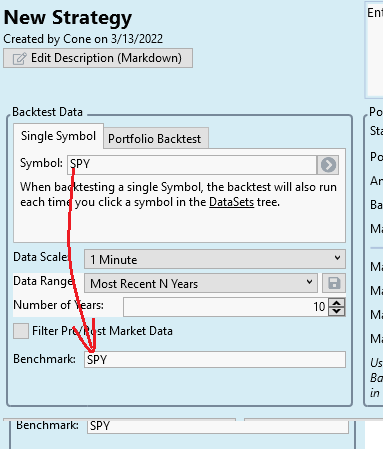Click the Symbol field containing SPY
Viewport: 383px width, 449px height.
(x=192, y=164)
